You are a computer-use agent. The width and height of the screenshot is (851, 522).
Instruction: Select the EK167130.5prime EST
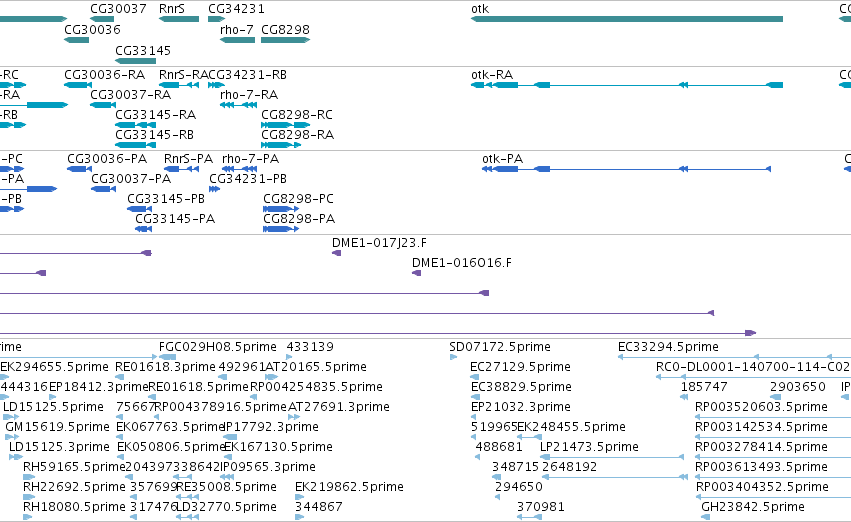227,457
